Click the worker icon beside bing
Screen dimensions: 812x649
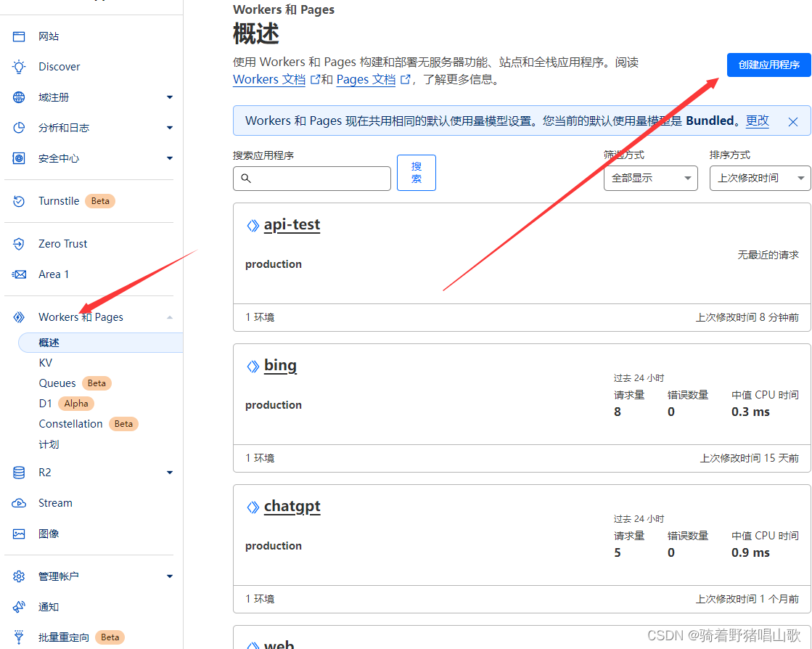pos(253,366)
